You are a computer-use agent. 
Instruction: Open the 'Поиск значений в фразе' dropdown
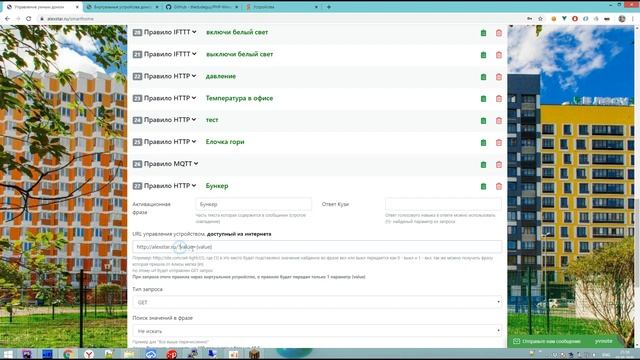click(x=317, y=331)
